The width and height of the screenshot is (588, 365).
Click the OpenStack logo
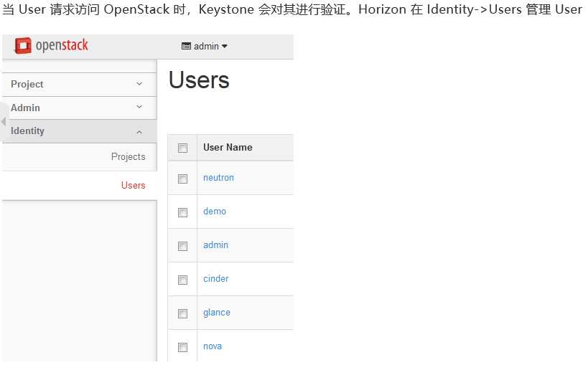[x=52, y=46]
